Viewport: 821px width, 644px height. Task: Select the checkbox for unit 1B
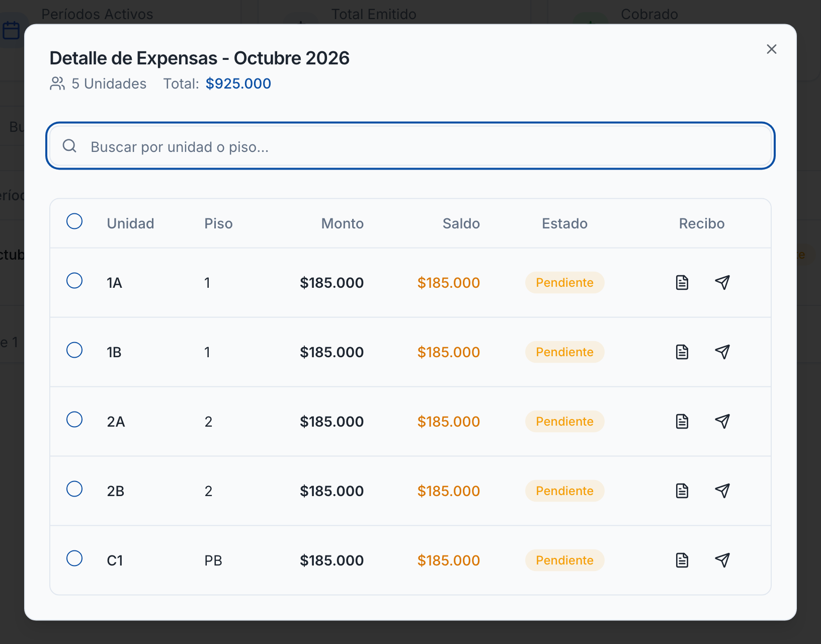(x=74, y=350)
